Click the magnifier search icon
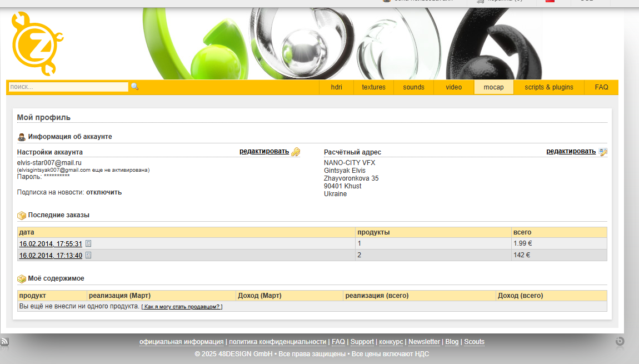Image resolution: width=639 pixels, height=364 pixels. [134, 87]
